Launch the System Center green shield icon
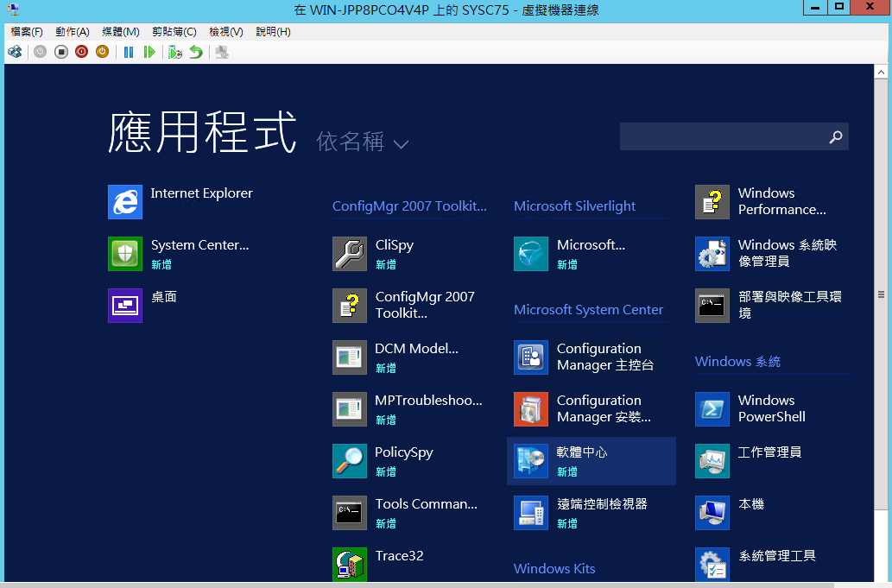 coord(125,254)
